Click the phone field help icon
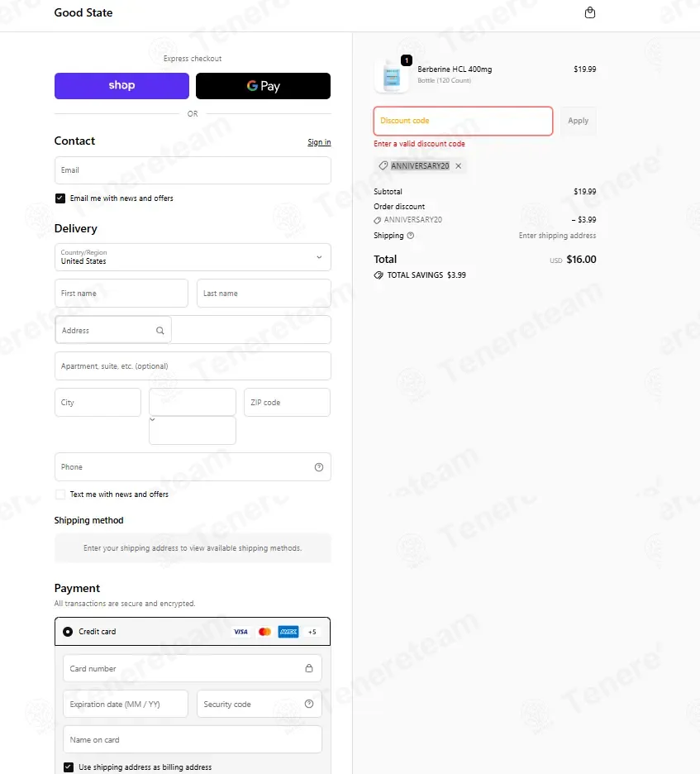Viewport: 700px width, 774px height. click(319, 467)
